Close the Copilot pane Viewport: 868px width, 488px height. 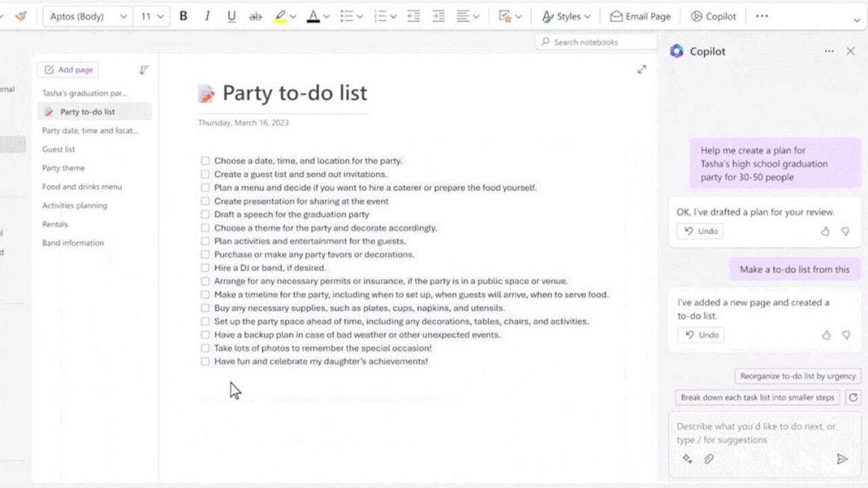click(x=850, y=52)
